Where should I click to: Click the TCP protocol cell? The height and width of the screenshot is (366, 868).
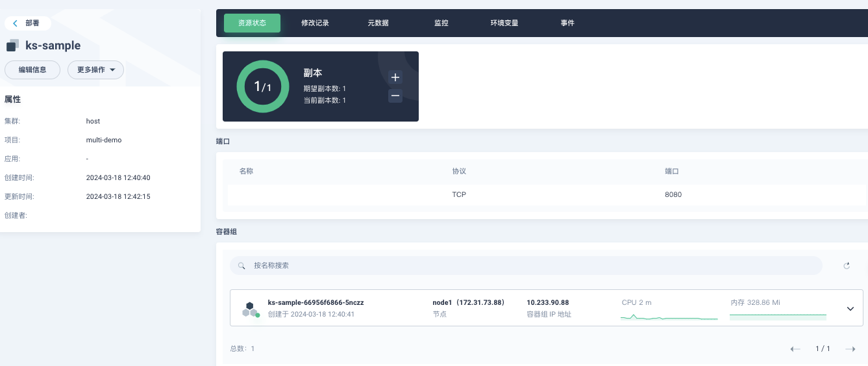click(459, 194)
